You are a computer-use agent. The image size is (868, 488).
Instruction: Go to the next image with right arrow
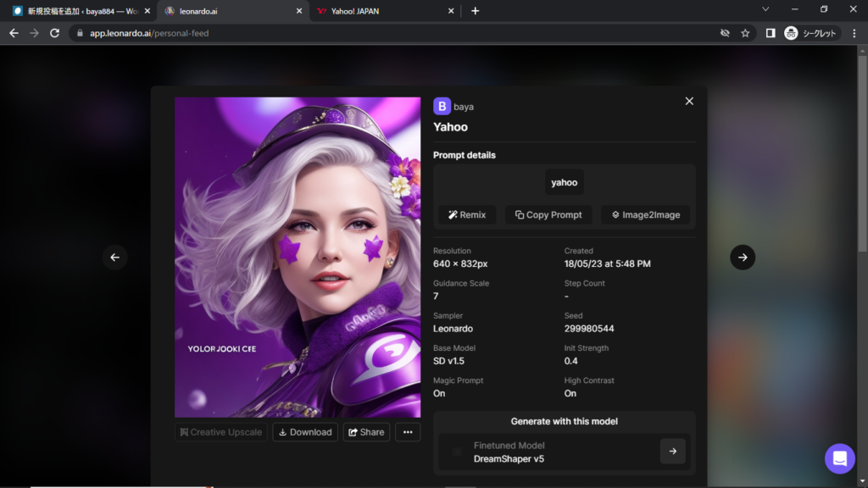(x=743, y=258)
